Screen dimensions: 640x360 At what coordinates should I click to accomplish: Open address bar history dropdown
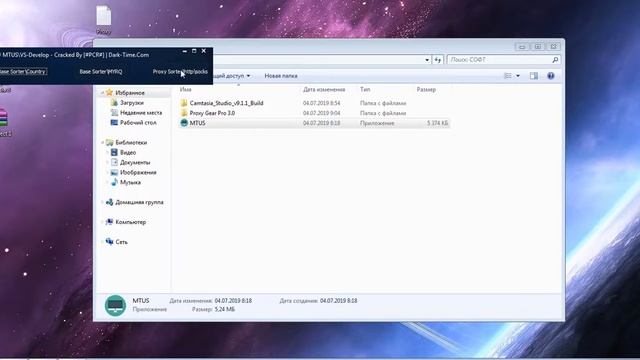(x=427, y=60)
